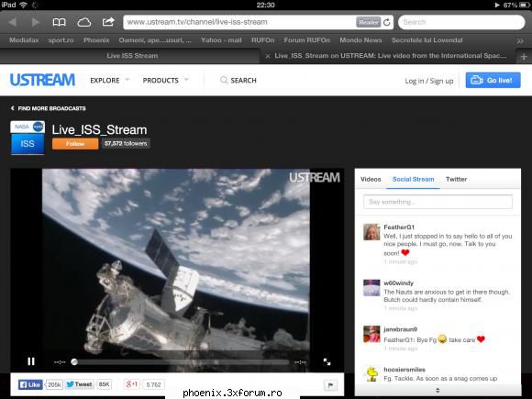Activate Reader mode button
The height and width of the screenshot is (399, 532).
click(368, 22)
